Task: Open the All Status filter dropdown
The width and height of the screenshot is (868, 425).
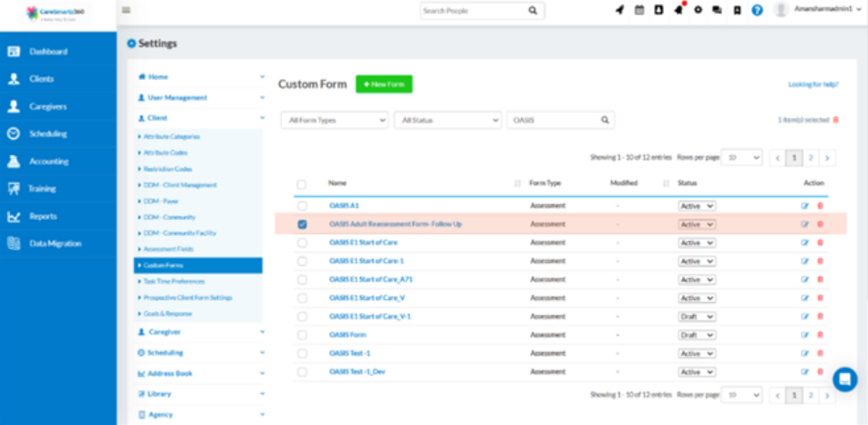Action: pyautogui.click(x=448, y=120)
